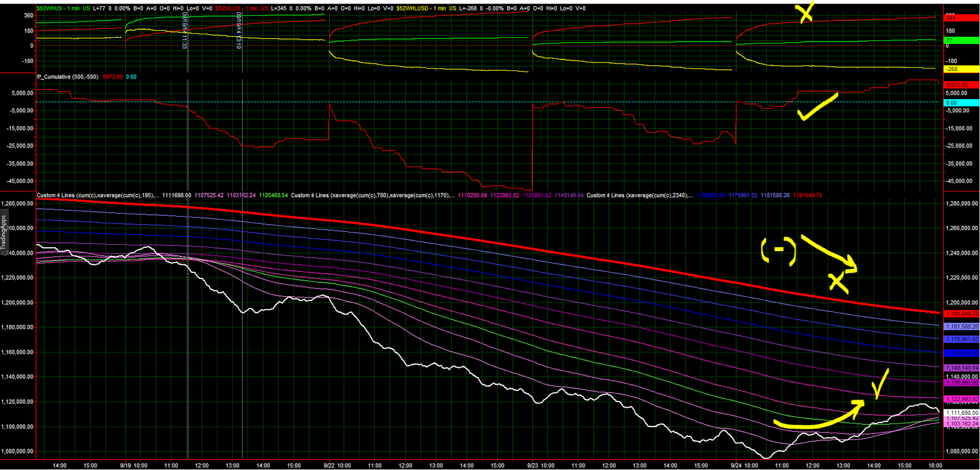
Task: Select the $52WLUS red symbol label
Action: pyautogui.click(x=229, y=9)
